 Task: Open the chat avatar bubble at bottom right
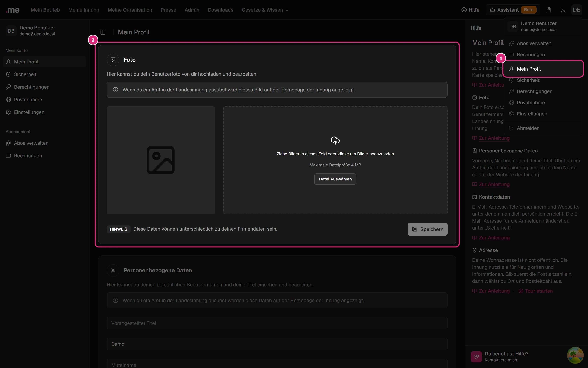pyautogui.click(x=575, y=355)
